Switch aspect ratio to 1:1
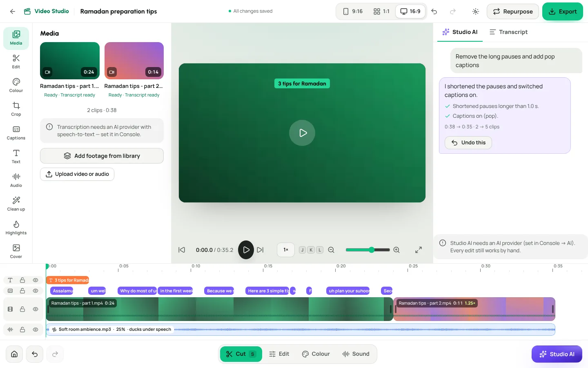588x368 pixels. pyautogui.click(x=381, y=11)
